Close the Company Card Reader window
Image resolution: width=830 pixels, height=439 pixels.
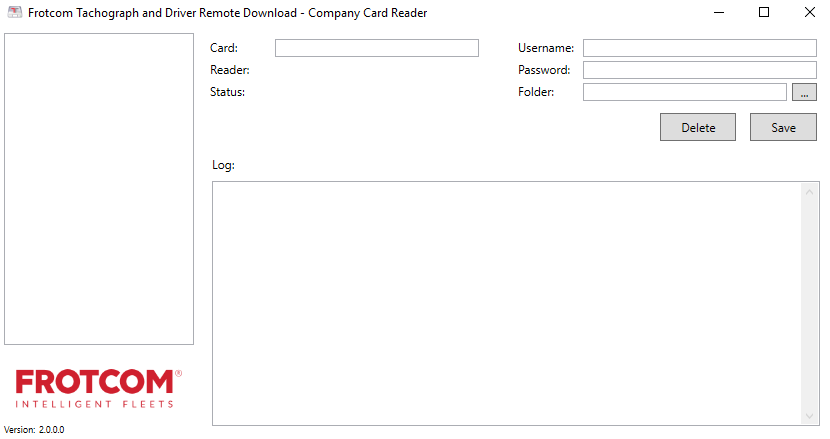[x=809, y=13]
